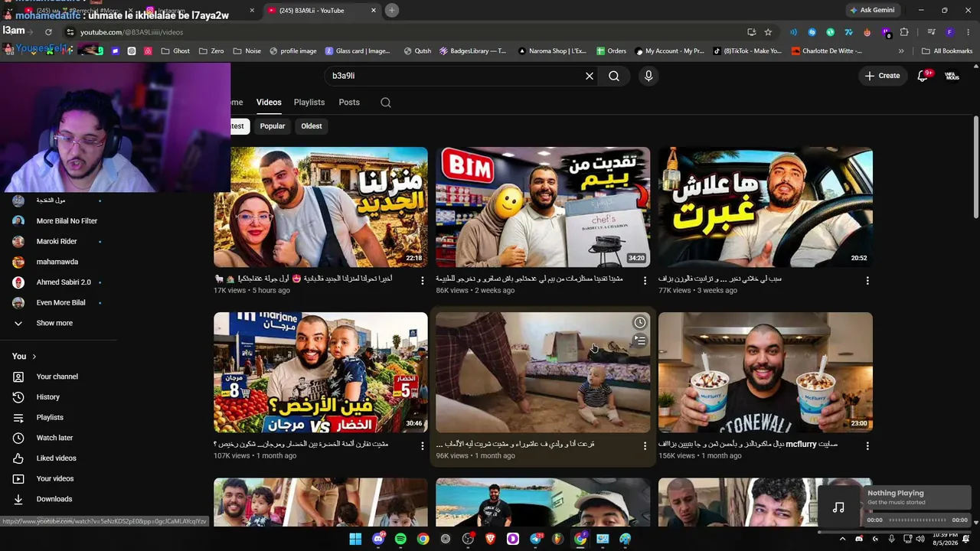Open options for the Marjane comparison video
The width and height of the screenshot is (980, 551).
point(422,445)
